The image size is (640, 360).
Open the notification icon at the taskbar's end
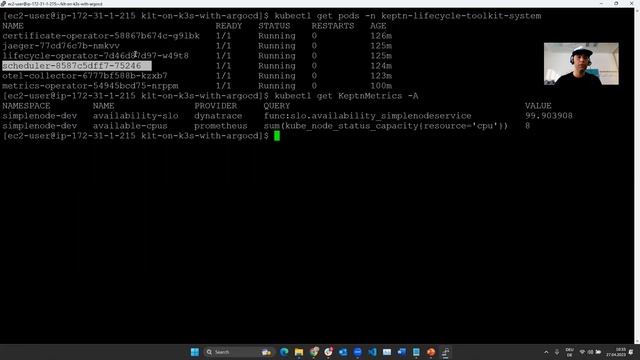631,352
